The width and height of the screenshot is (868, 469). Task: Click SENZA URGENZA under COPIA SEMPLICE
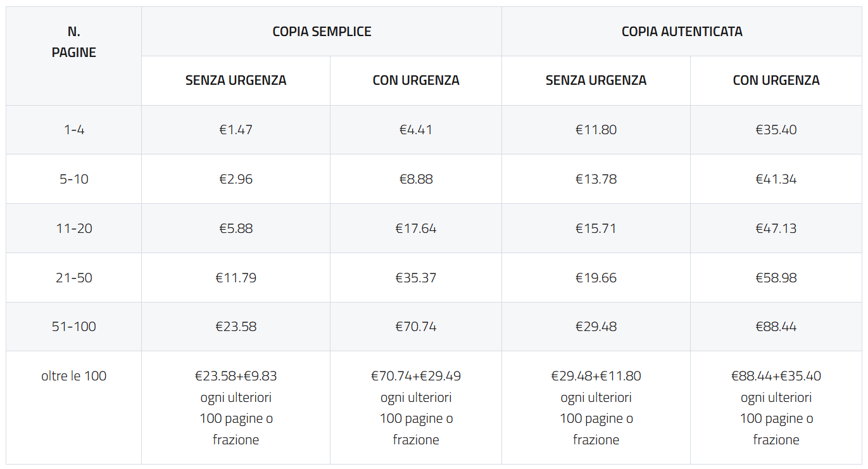click(236, 80)
